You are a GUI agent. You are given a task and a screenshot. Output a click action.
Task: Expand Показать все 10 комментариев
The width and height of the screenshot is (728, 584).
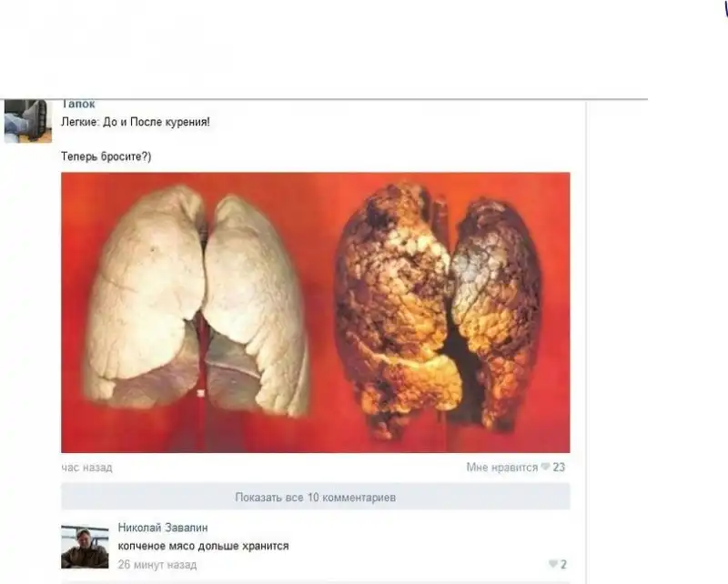[x=315, y=498]
